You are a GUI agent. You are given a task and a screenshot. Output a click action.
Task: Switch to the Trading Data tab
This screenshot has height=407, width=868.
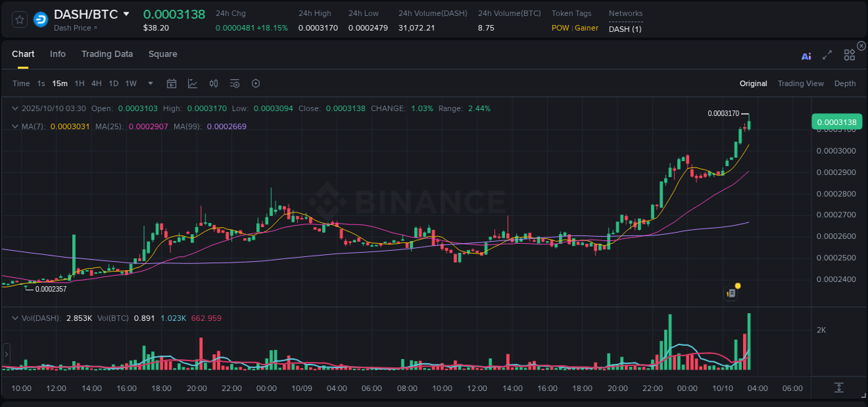tap(107, 54)
